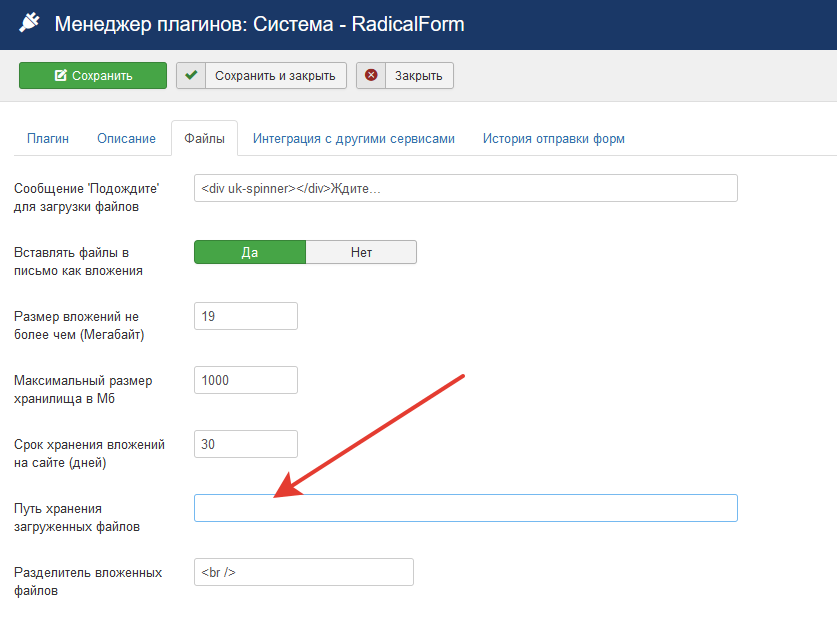
Task: Click the green Сохранить button
Action: 93,76
